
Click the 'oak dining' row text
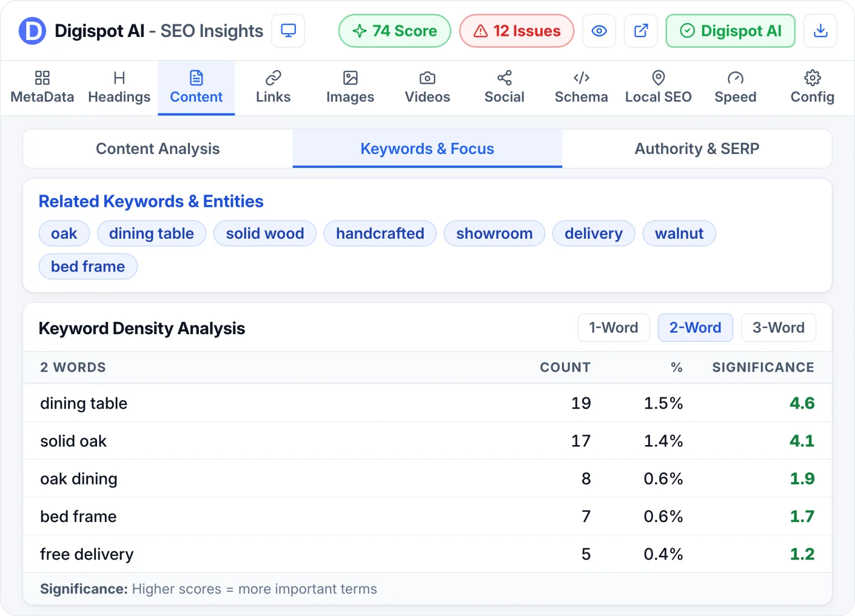[79, 479]
